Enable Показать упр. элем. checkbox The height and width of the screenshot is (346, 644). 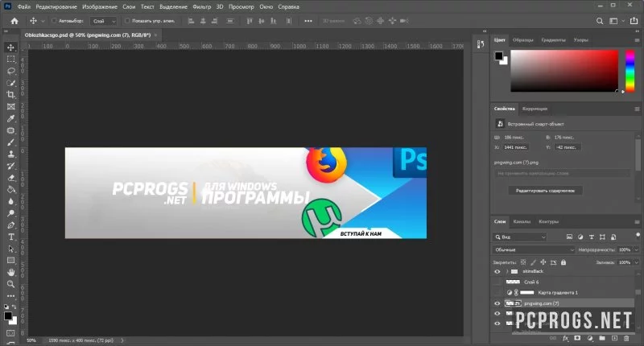click(x=127, y=21)
